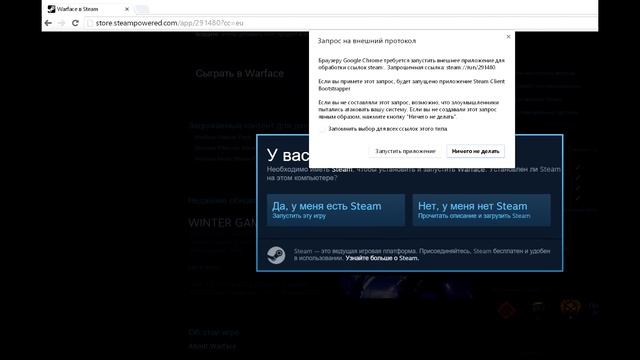Go back using the browser back arrow
640x360 pixels.
48,23
